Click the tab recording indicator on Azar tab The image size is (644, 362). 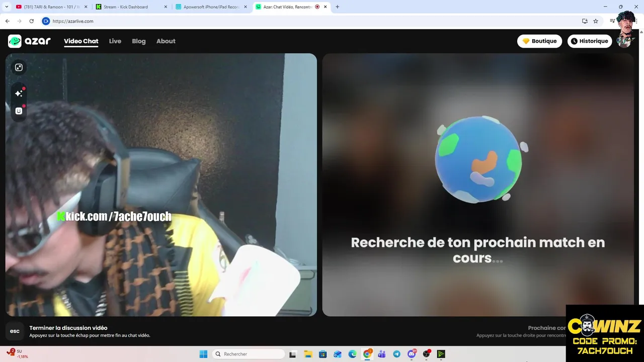(317, 7)
